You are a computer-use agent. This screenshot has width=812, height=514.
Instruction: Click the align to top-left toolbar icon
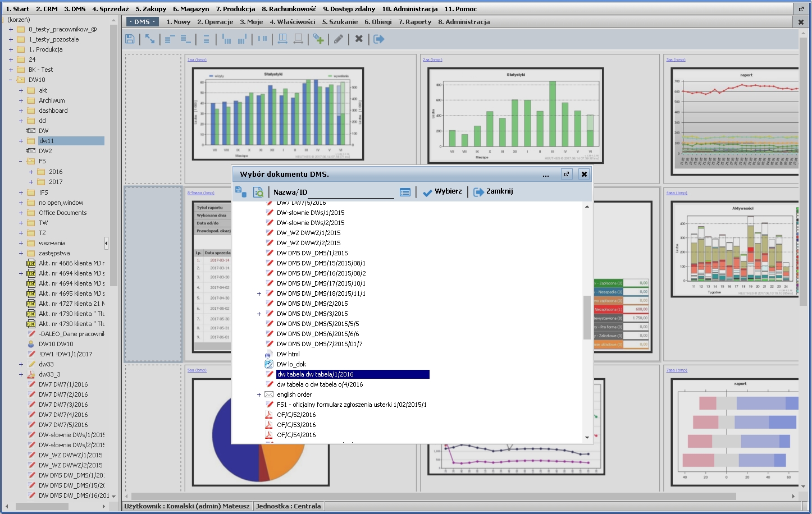[x=170, y=39]
